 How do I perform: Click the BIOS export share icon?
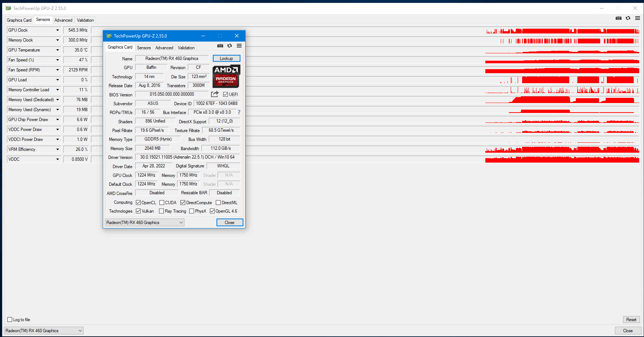tap(215, 94)
